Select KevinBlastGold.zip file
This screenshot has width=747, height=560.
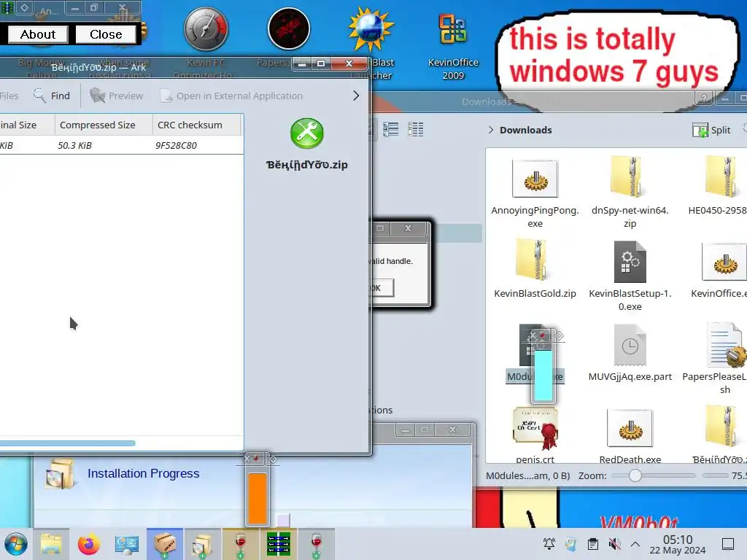pos(535,269)
